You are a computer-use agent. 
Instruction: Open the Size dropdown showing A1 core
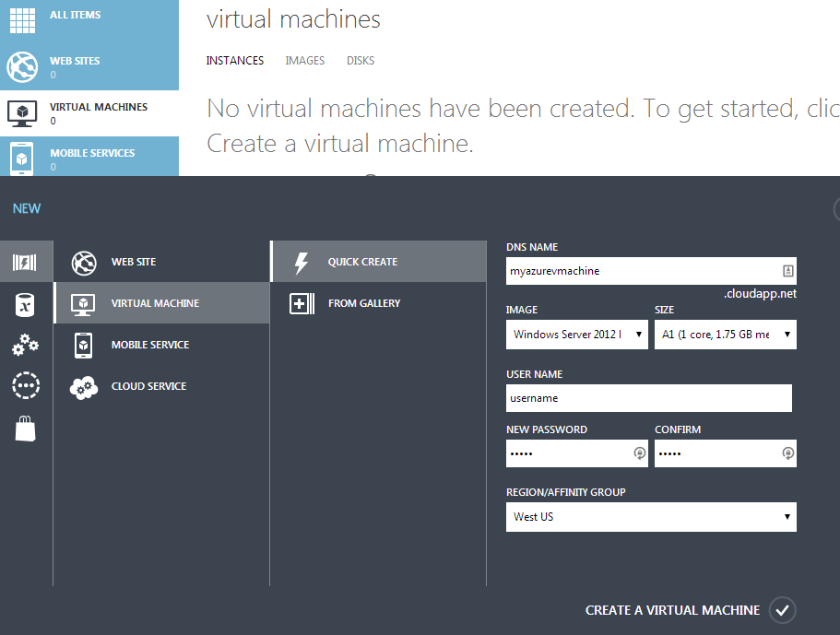[726, 335]
